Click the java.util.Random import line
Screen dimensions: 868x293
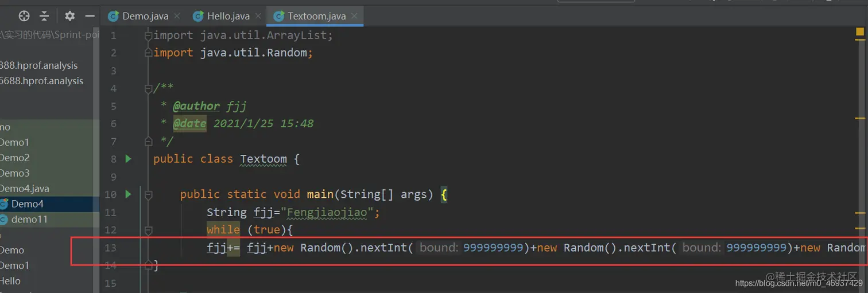(233, 53)
